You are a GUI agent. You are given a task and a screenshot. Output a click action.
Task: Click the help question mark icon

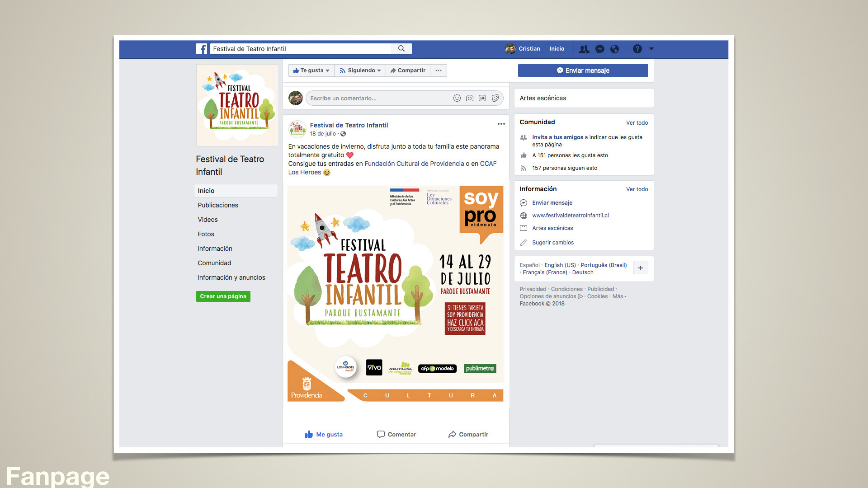click(x=637, y=49)
